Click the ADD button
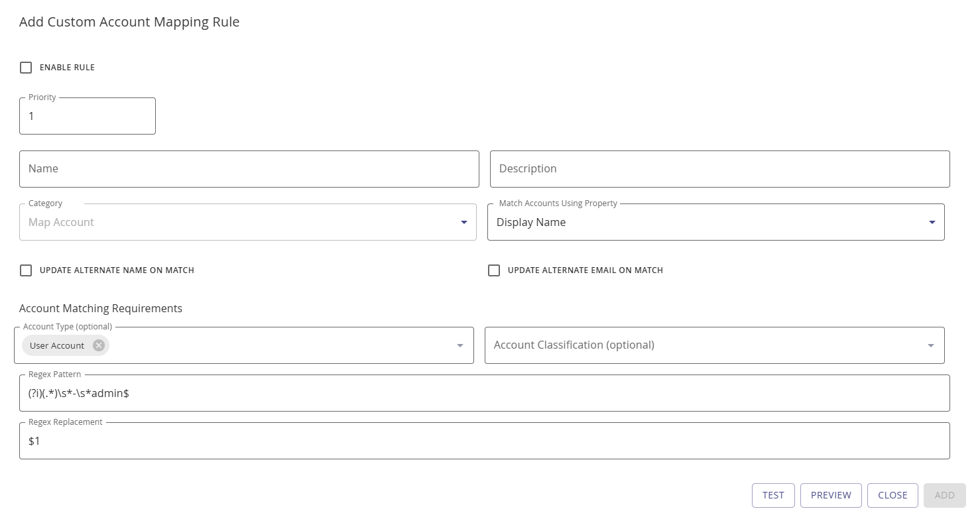The height and width of the screenshot is (519, 980). (x=944, y=495)
